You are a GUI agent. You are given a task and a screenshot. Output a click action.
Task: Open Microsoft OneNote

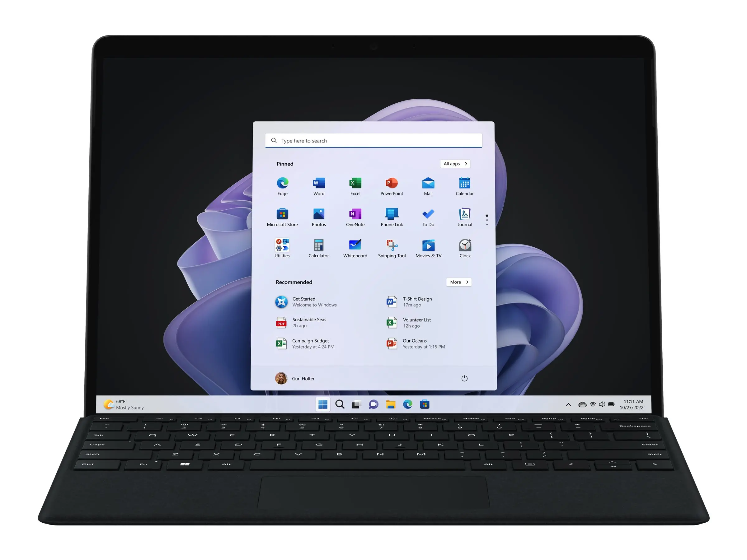(x=355, y=214)
